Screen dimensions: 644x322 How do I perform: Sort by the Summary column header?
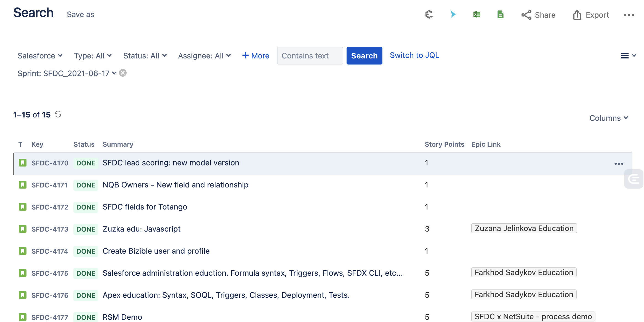(x=118, y=144)
